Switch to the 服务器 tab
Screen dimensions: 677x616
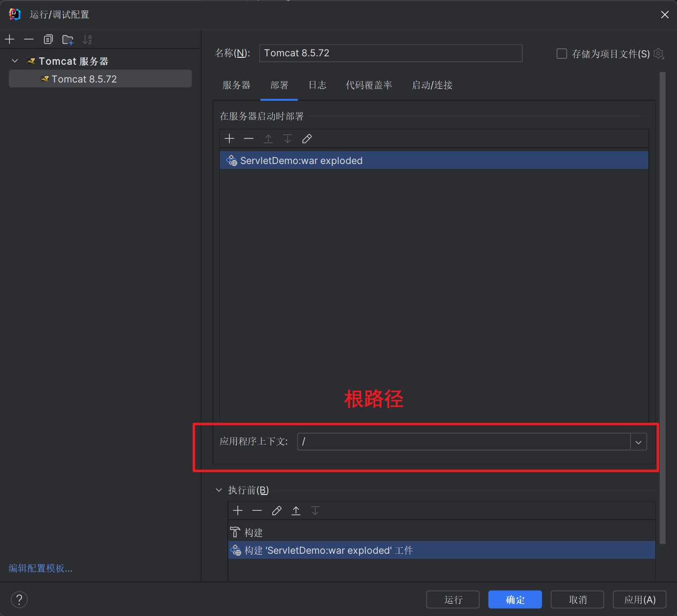(x=236, y=85)
